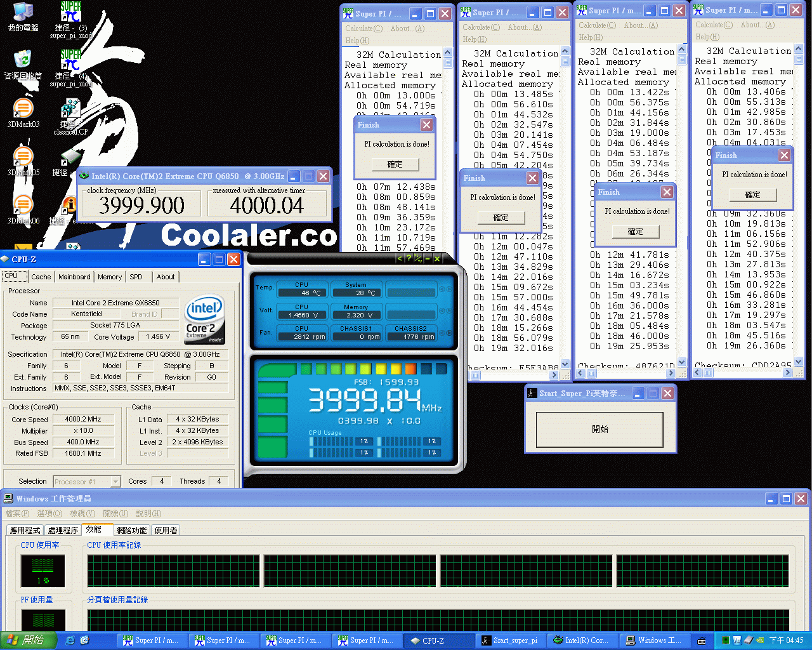Open the 應用程式 tab in Task Manager

coord(25,530)
